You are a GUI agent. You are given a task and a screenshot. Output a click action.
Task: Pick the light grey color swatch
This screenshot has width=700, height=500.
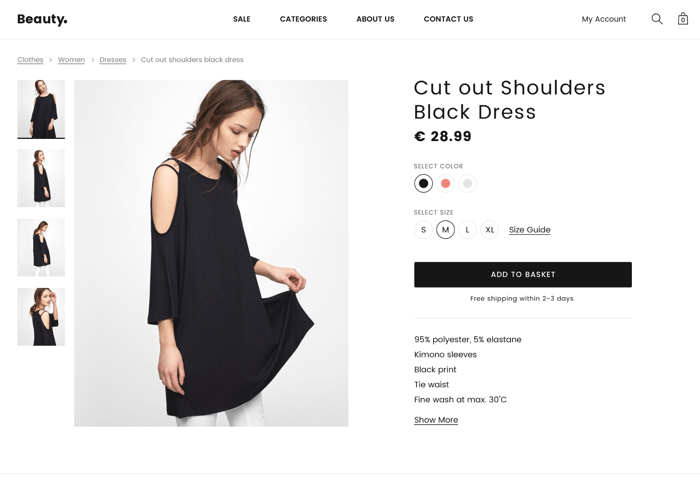[468, 183]
